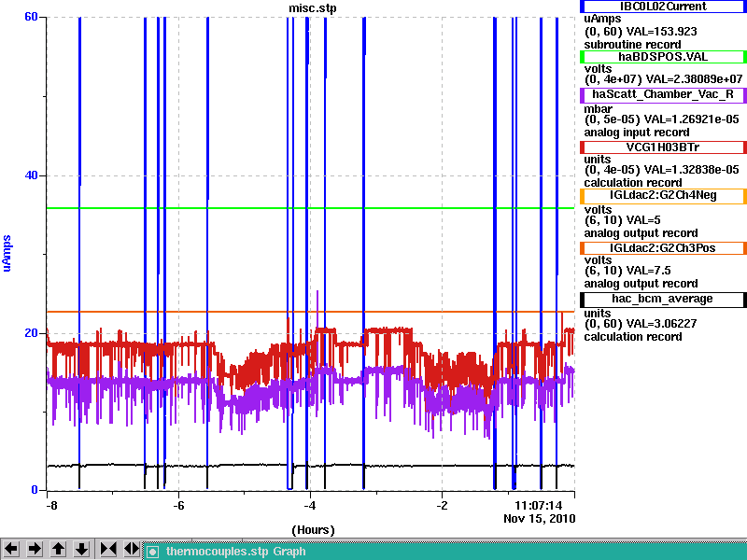Click the x-axis tick label -4
This screenshot has width=747, height=560.
(310, 505)
